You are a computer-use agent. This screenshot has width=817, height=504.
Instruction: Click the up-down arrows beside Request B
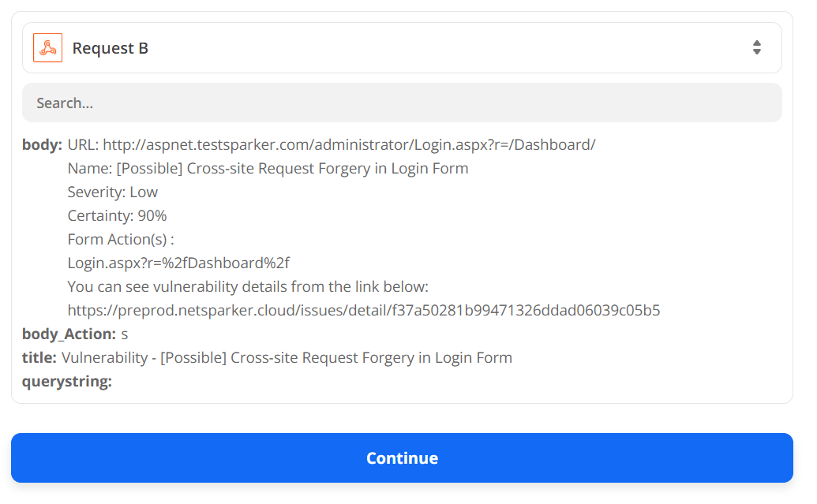(756, 48)
